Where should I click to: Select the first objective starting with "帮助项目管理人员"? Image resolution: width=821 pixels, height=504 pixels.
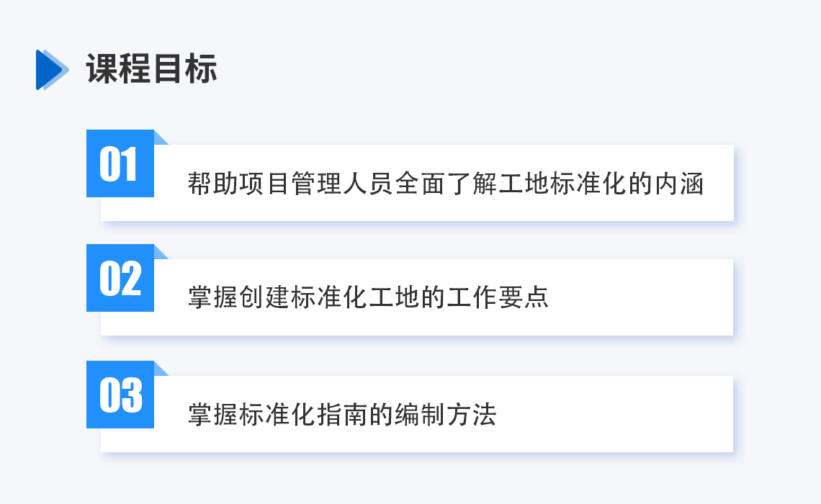[x=445, y=184]
